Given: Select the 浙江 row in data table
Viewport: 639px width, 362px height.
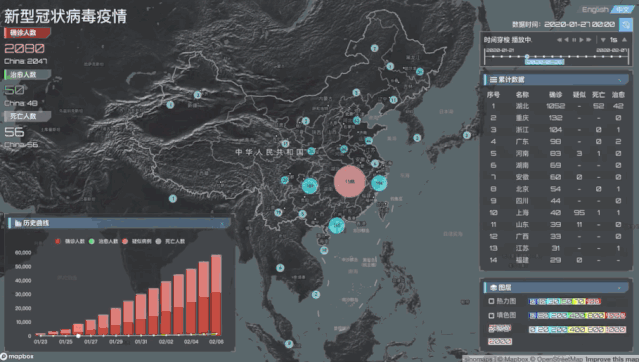Looking at the screenshot, I should 556,130.
